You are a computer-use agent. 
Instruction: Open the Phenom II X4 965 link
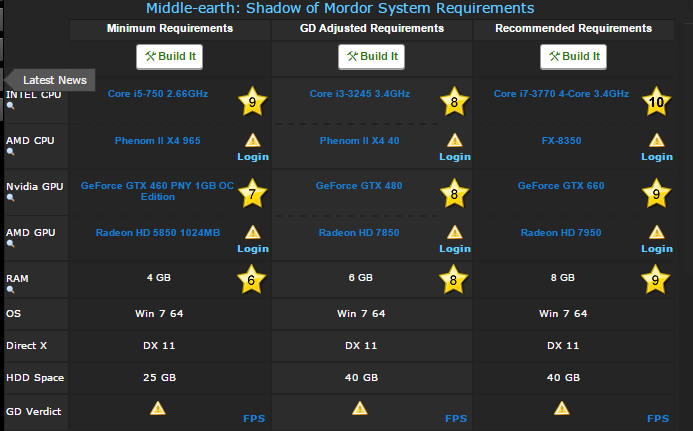click(158, 141)
